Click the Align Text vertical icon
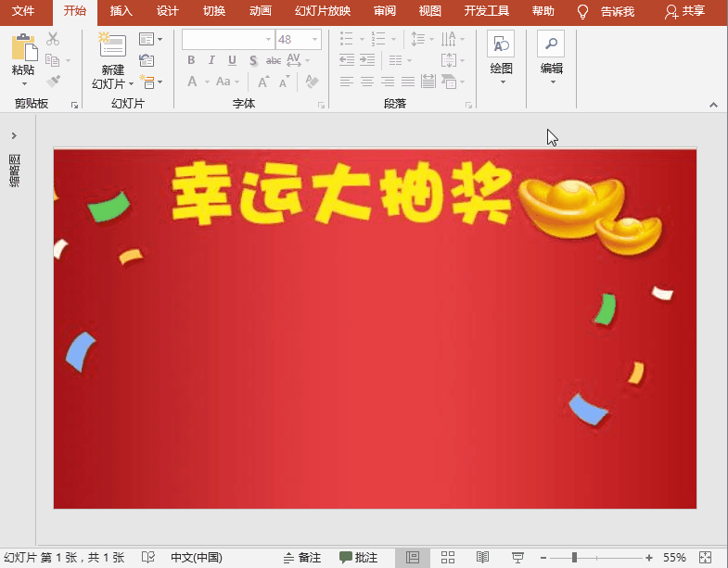728x568 pixels. 449,60
